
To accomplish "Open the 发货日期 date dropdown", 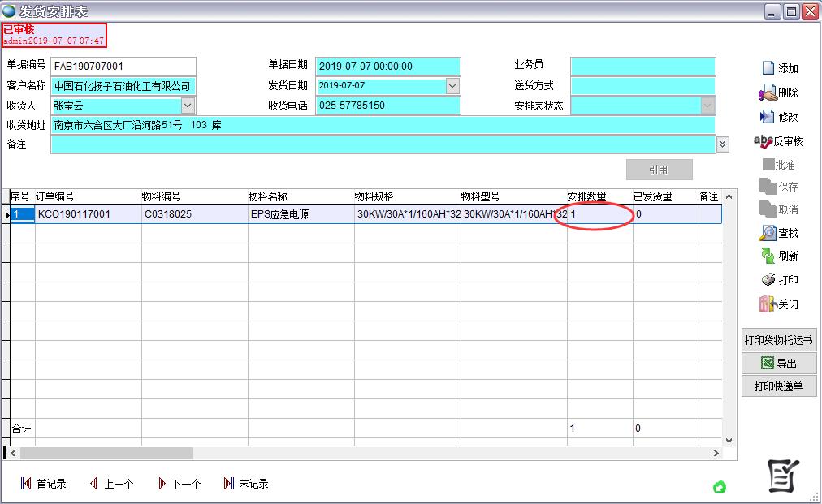I will coord(453,85).
